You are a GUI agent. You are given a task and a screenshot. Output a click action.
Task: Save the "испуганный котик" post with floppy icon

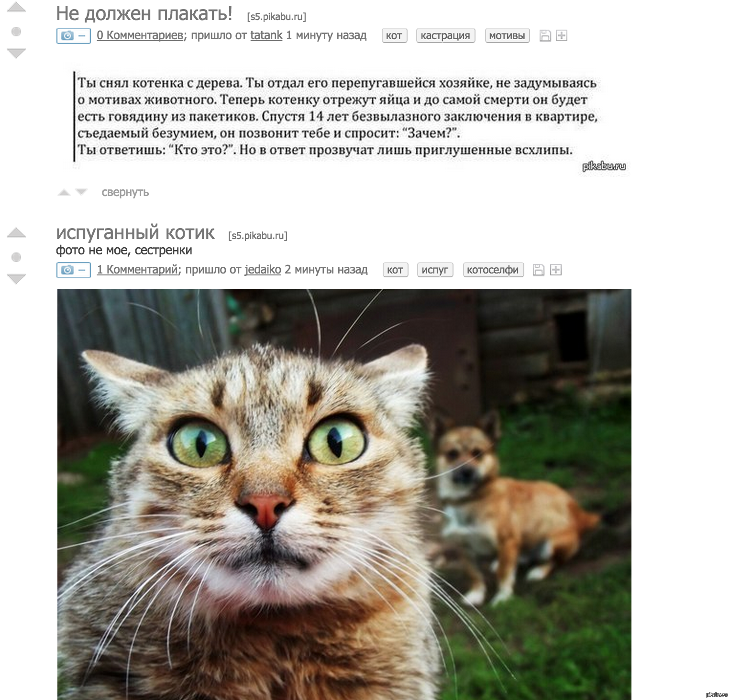pos(539,270)
